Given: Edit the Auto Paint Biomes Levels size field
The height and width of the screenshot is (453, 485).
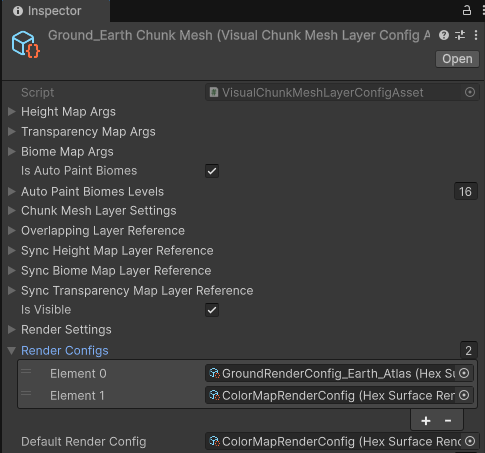Looking at the screenshot, I should [x=466, y=191].
